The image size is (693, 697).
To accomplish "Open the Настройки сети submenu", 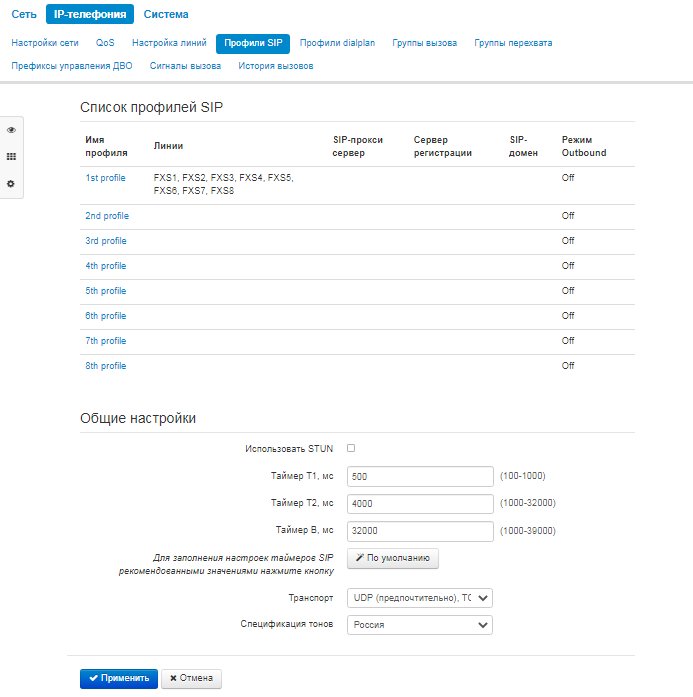I will click(x=45, y=43).
